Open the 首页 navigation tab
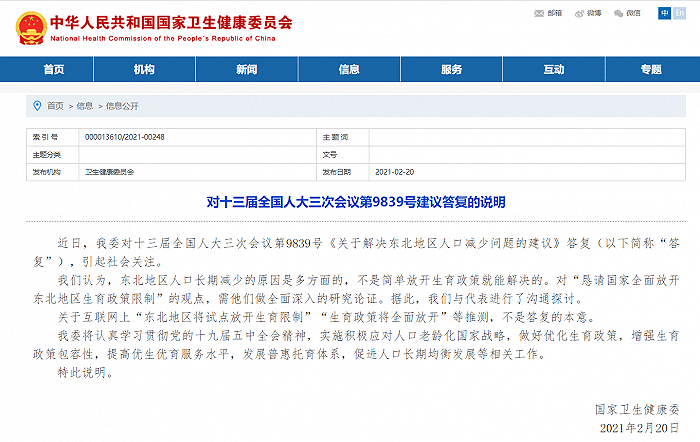The height and width of the screenshot is (442, 700). click(54, 69)
